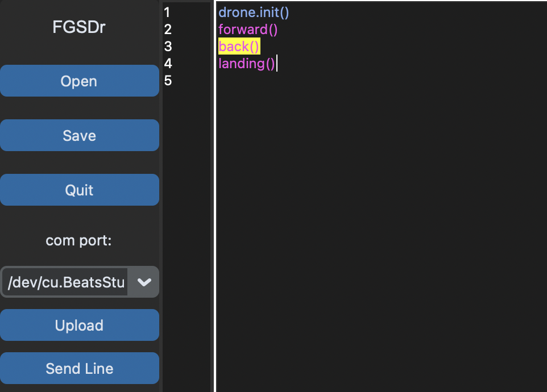Click line number 5 in gutter
This screenshot has height=392, width=547.
[x=168, y=81]
